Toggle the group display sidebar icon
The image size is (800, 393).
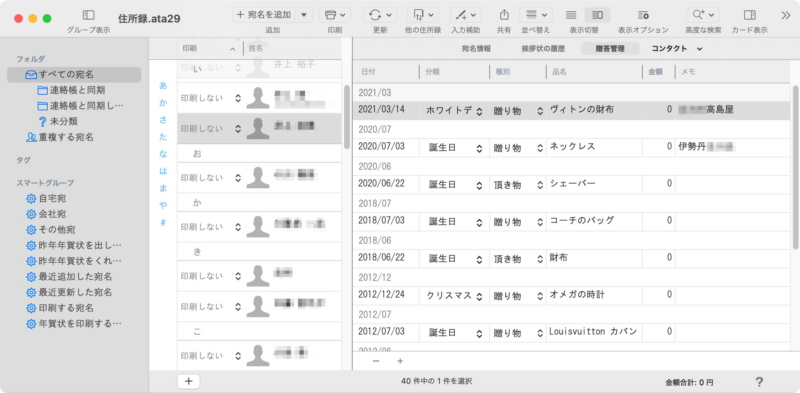click(x=88, y=15)
